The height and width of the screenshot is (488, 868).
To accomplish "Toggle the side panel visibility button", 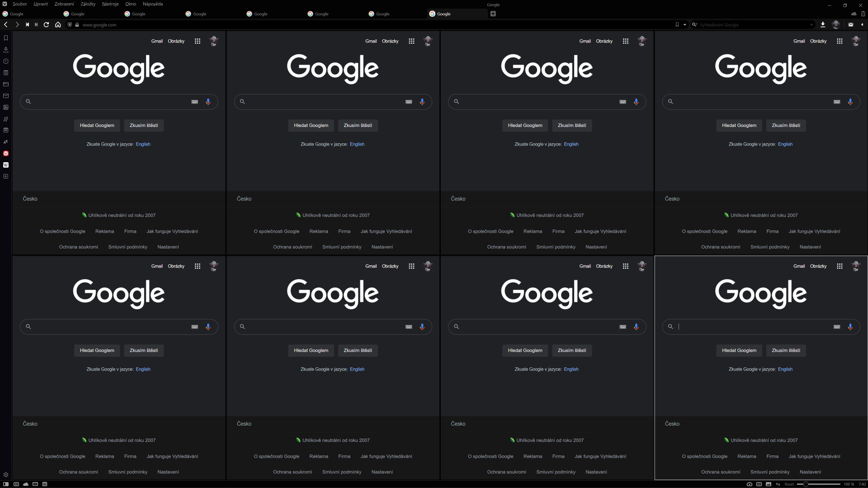I will [x=6, y=484].
